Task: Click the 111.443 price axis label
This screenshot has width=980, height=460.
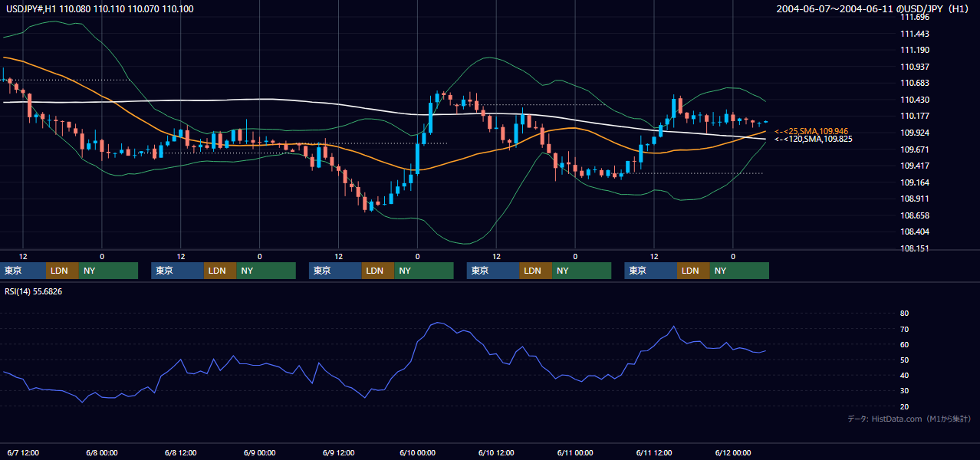Action: click(x=915, y=34)
